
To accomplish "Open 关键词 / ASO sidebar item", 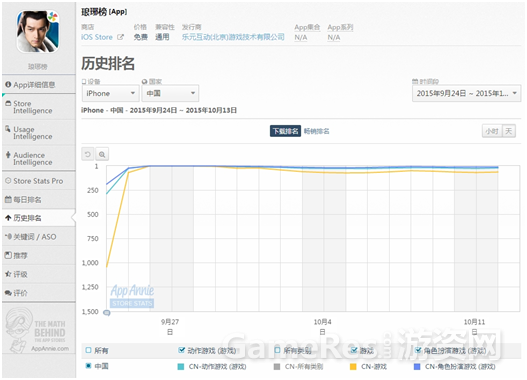I will click(x=38, y=237).
